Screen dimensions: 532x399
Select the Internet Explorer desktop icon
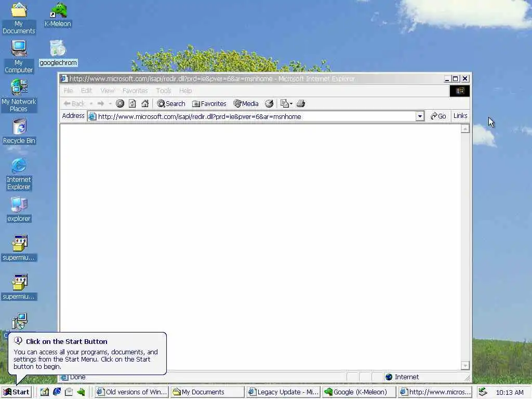19,174
